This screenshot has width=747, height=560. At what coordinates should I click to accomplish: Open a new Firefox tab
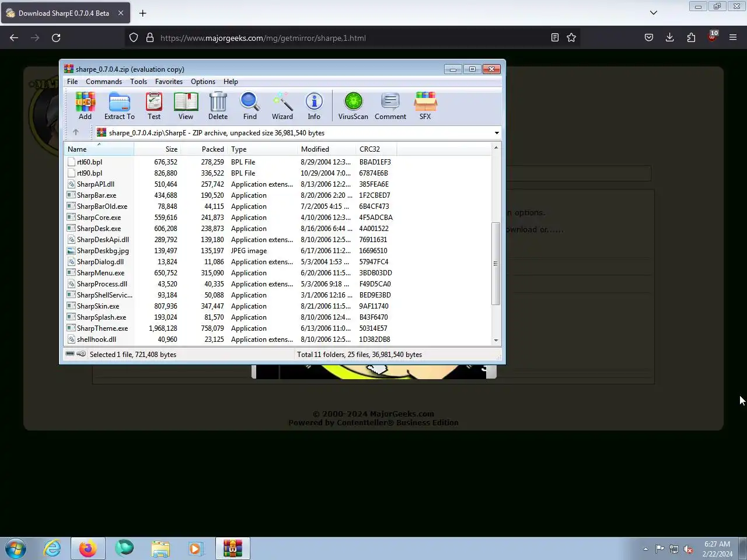point(142,13)
